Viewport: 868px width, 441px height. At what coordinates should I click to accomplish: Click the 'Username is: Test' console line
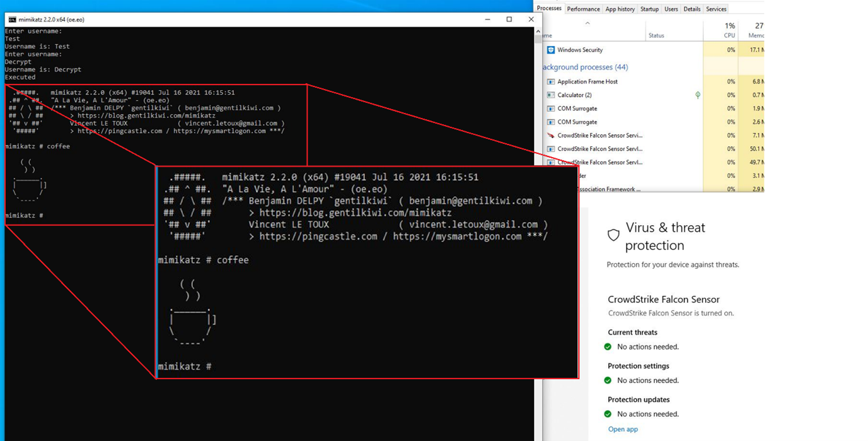[x=37, y=46]
